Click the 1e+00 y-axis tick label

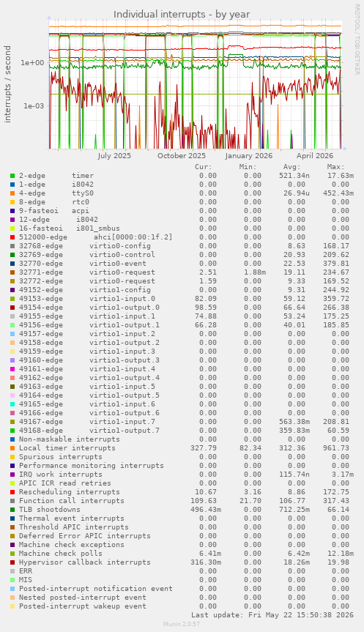[x=32, y=62]
